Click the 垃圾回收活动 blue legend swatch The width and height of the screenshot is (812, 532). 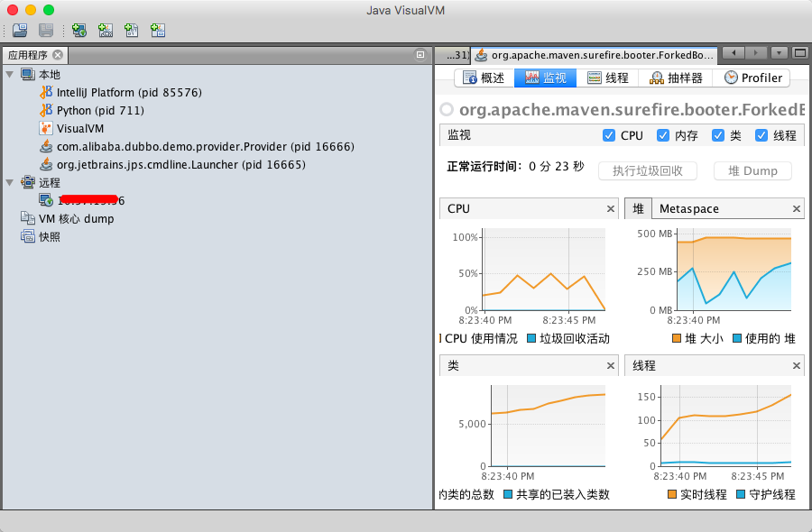click(x=531, y=338)
